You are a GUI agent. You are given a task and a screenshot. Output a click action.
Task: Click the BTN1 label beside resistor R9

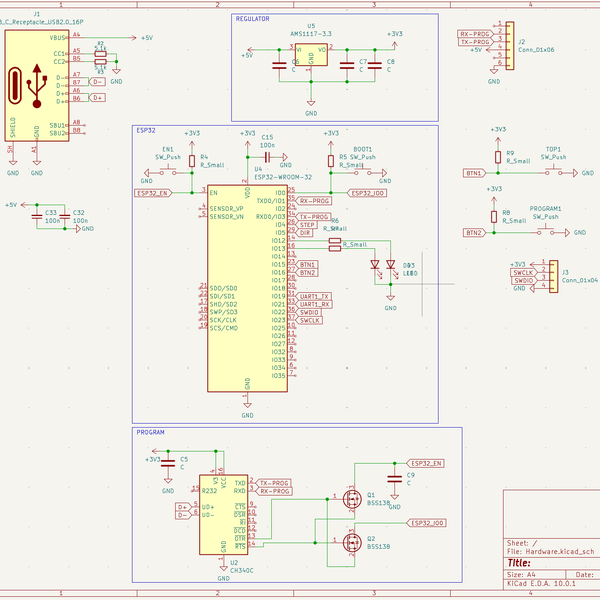point(474,173)
